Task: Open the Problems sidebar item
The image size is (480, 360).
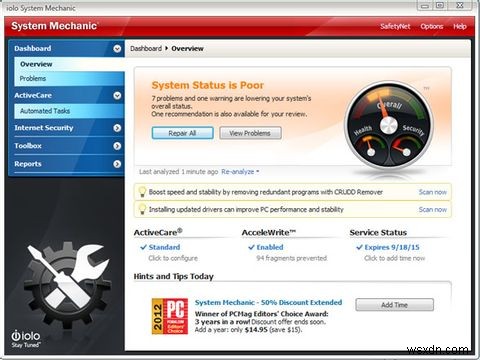Action: 69,79
